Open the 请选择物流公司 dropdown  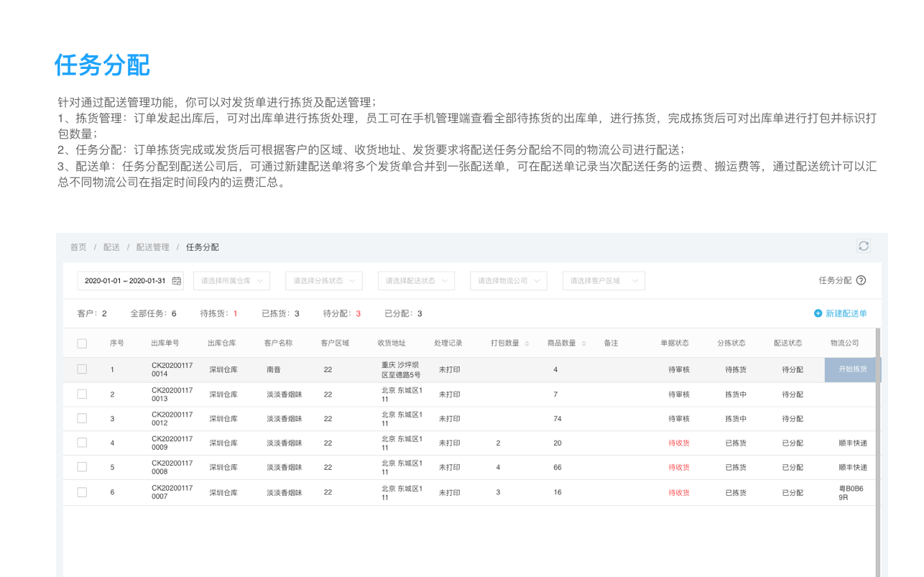click(x=509, y=281)
